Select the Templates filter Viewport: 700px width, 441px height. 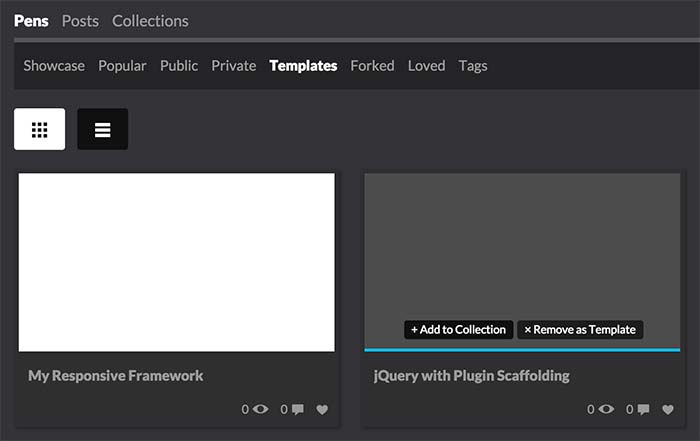[x=303, y=66]
